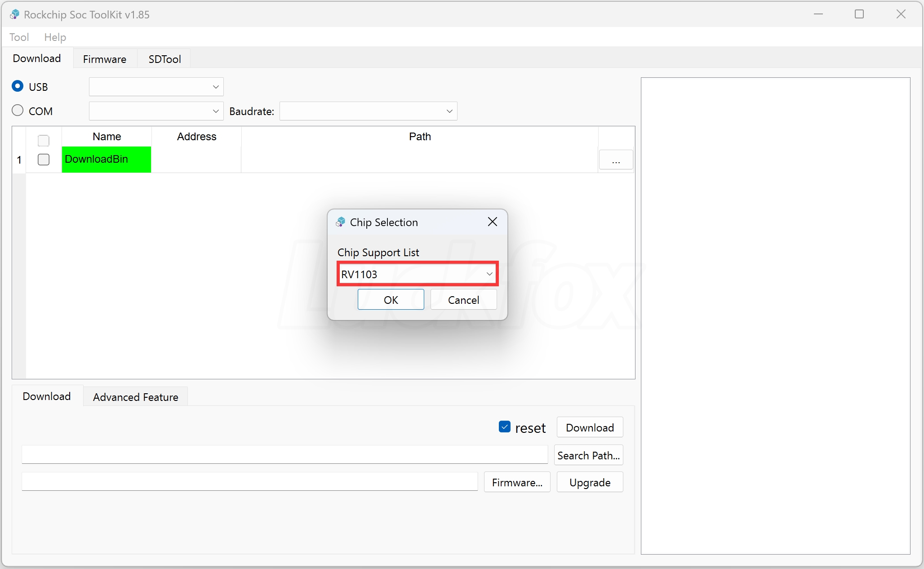This screenshot has width=924, height=569.
Task: Click the Chip Selection dialog icon
Action: 341,222
